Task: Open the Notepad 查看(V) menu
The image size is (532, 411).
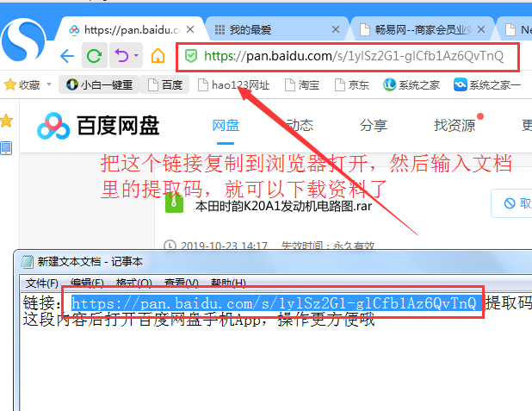Action: click(x=181, y=283)
